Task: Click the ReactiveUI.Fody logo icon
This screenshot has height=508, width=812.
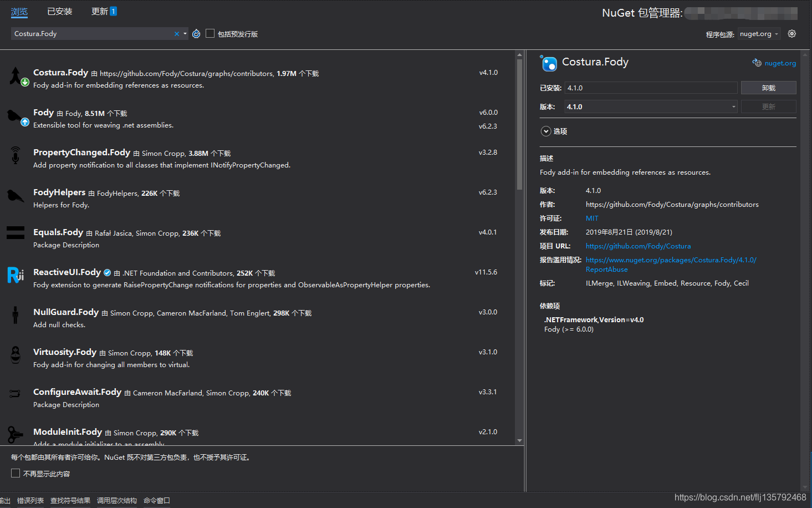Action: pyautogui.click(x=16, y=275)
